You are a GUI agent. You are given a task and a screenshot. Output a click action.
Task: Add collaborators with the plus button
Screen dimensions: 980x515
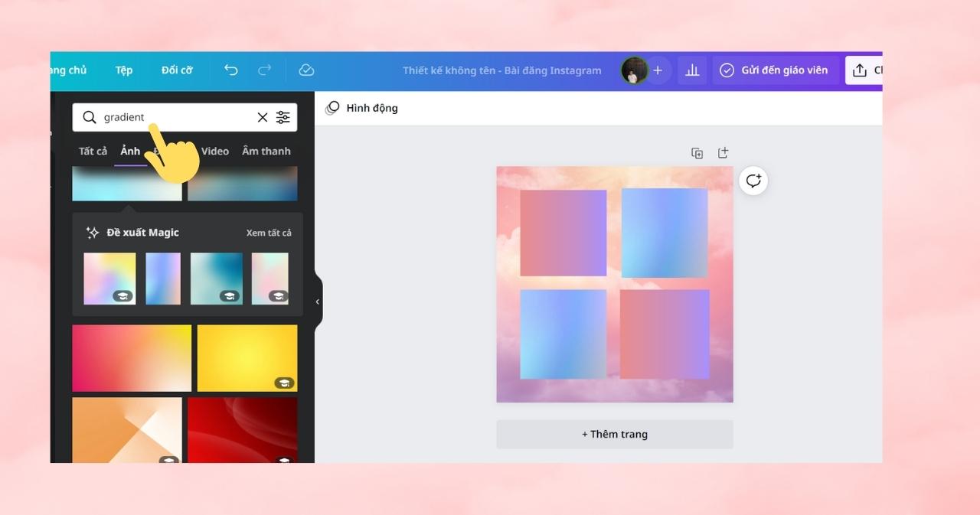(x=657, y=70)
